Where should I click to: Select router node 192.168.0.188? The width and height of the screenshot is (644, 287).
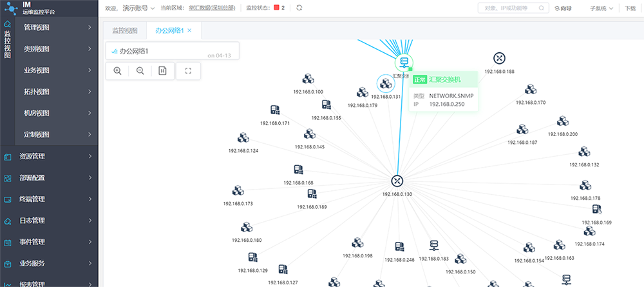click(x=500, y=59)
